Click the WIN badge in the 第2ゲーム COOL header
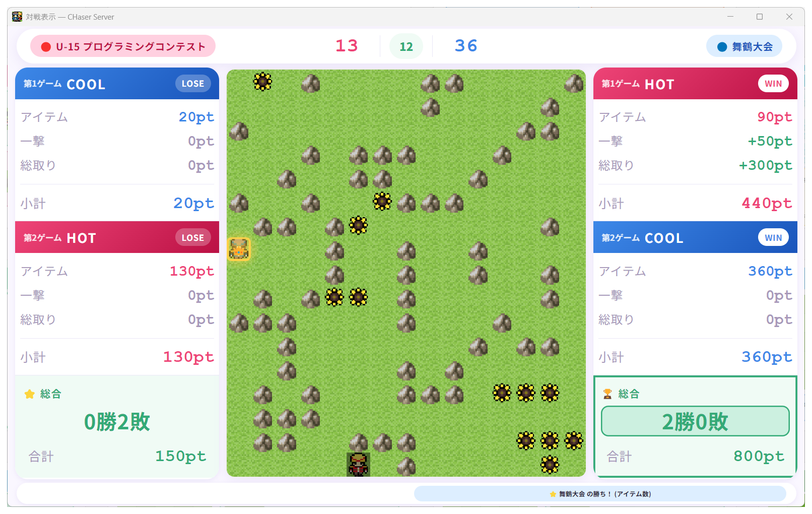812x514 pixels. (x=773, y=238)
